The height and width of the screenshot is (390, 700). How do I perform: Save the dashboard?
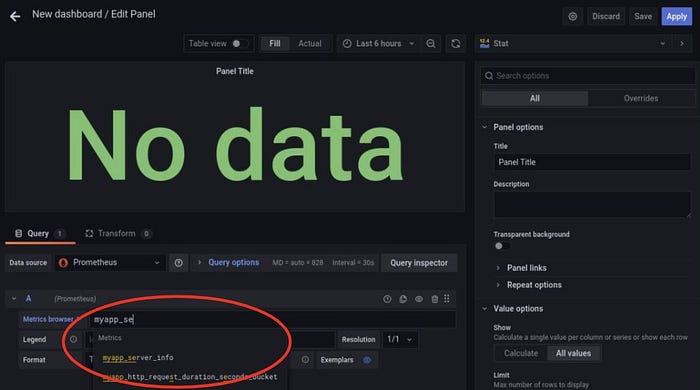[x=643, y=17]
